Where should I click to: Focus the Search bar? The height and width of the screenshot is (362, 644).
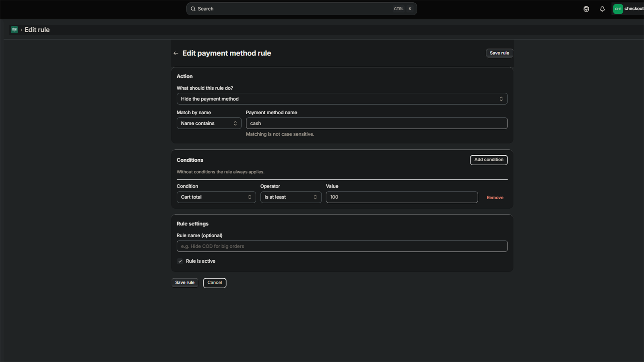point(301,9)
